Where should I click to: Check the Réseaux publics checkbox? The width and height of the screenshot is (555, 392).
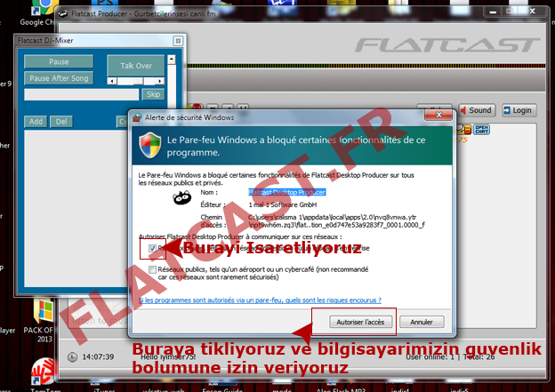(x=153, y=269)
